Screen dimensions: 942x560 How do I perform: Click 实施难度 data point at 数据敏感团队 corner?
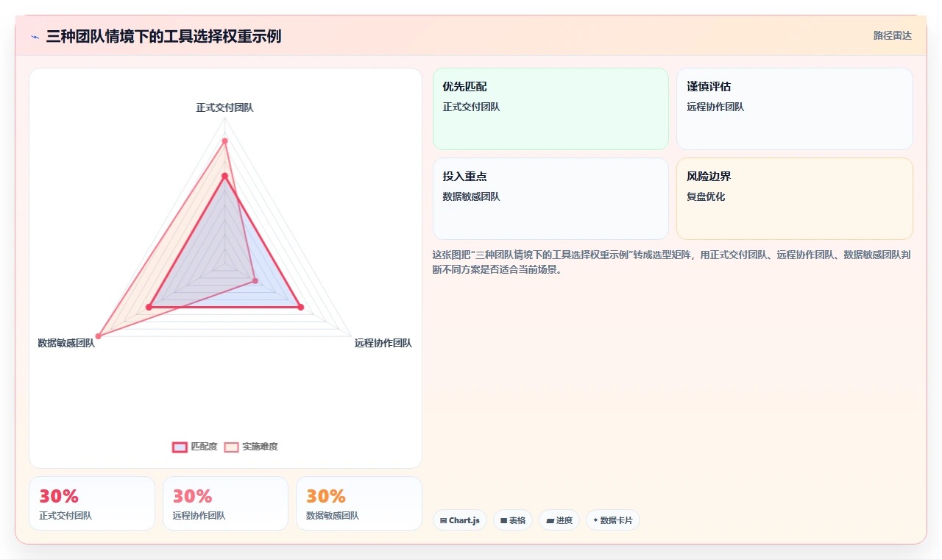coord(98,336)
